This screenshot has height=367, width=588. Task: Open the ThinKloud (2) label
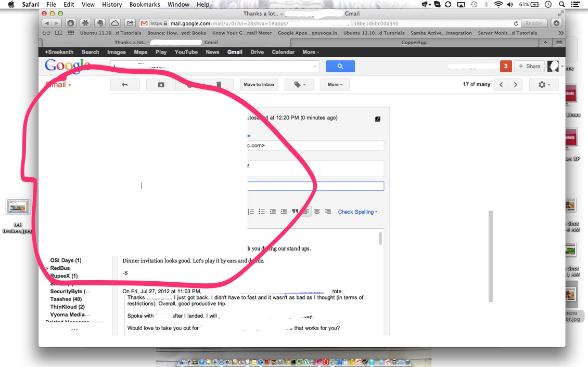coord(68,307)
